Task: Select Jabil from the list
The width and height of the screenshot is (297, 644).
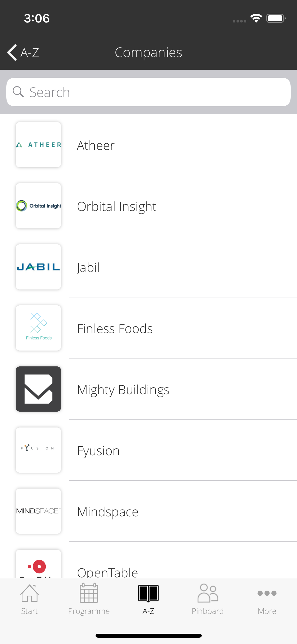Action: pyautogui.click(x=148, y=267)
